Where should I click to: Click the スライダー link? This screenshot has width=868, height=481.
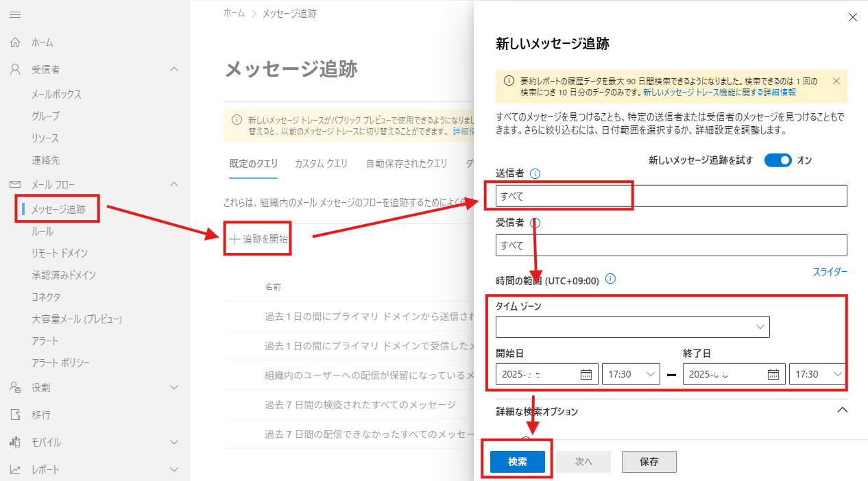pos(830,272)
